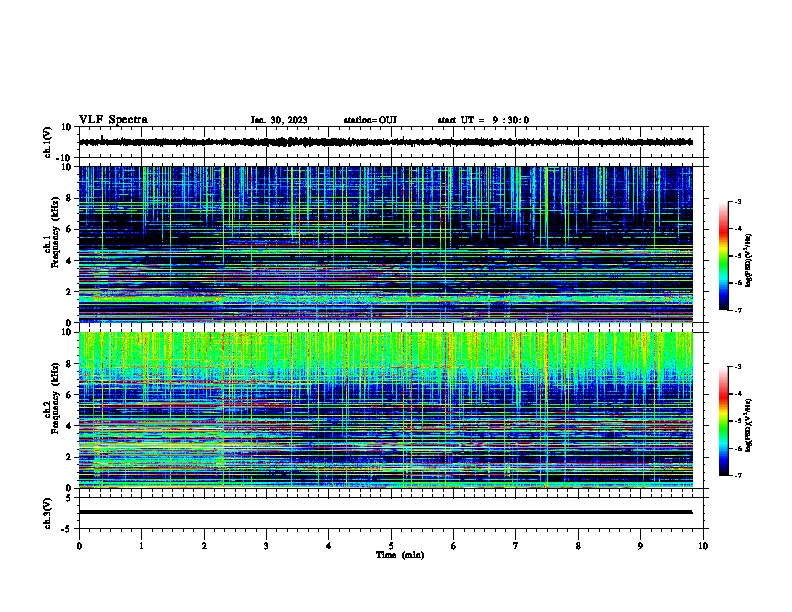Screen dimensions: 792x612
Task: Click the ch.1 voltage waveform trace
Action: [x=386, y=142]
